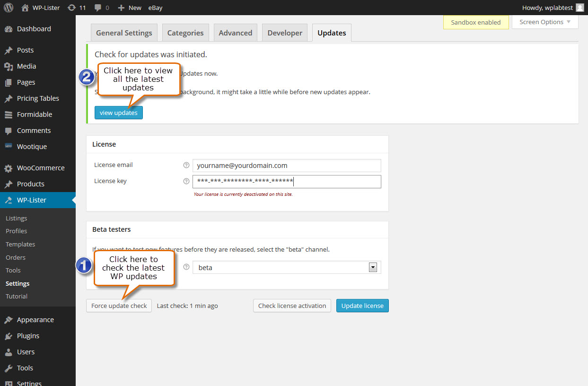This screenshot has width=588, height=386.
Task: Click the Plugins plug icon
Action: (9, 336)
